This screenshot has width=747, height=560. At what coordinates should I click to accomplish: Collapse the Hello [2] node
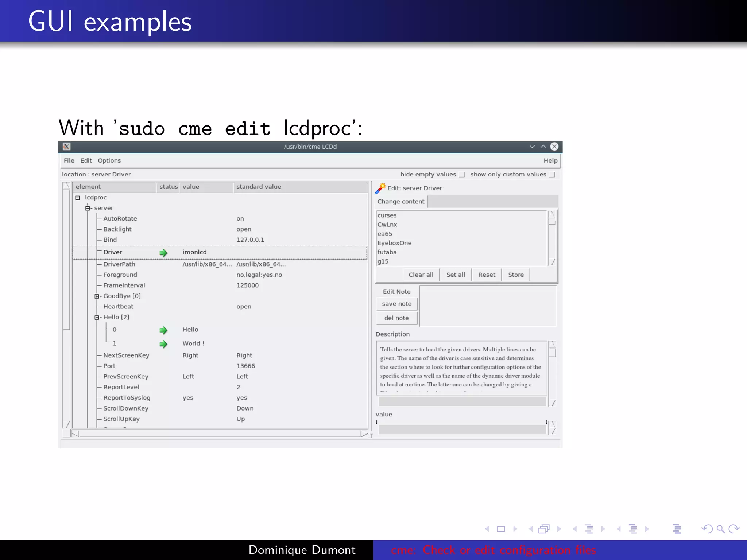(97, 318)
